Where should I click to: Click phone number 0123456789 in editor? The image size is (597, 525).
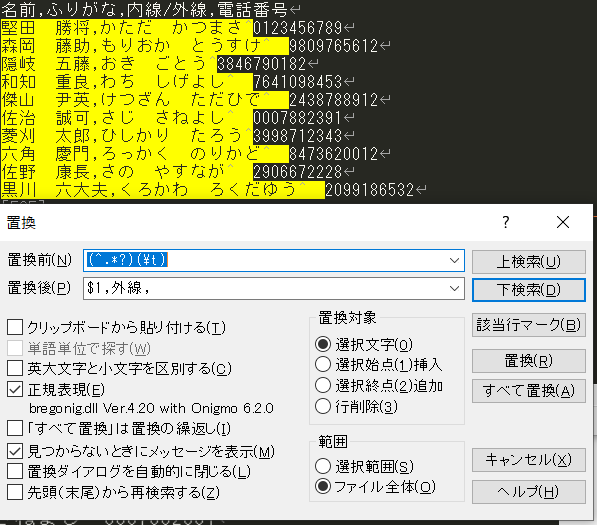[297, 28]
